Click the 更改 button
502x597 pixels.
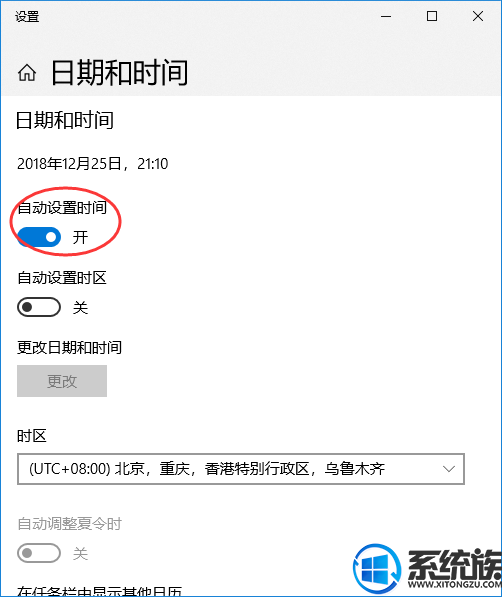coord(62,381)
